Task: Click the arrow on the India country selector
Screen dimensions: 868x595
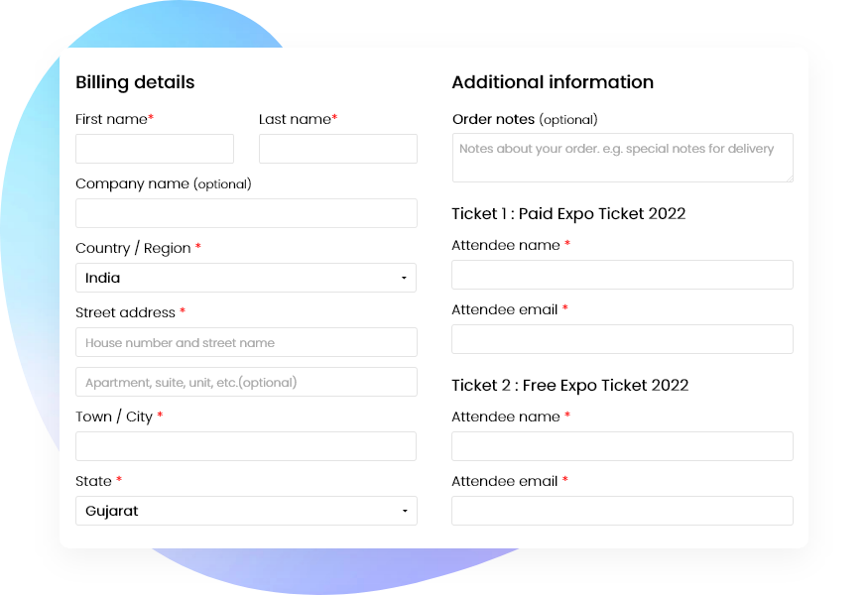Action: [x=405, y=278]
